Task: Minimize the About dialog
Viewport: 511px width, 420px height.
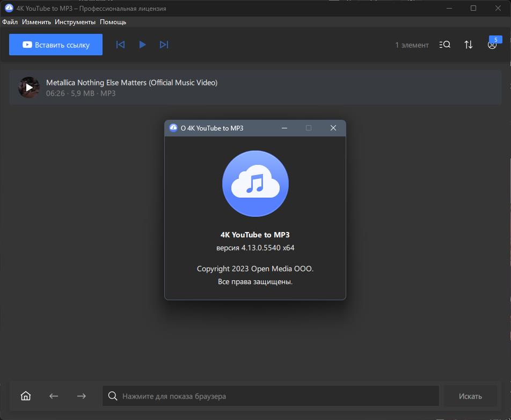Action: click(x=284, y=128)
